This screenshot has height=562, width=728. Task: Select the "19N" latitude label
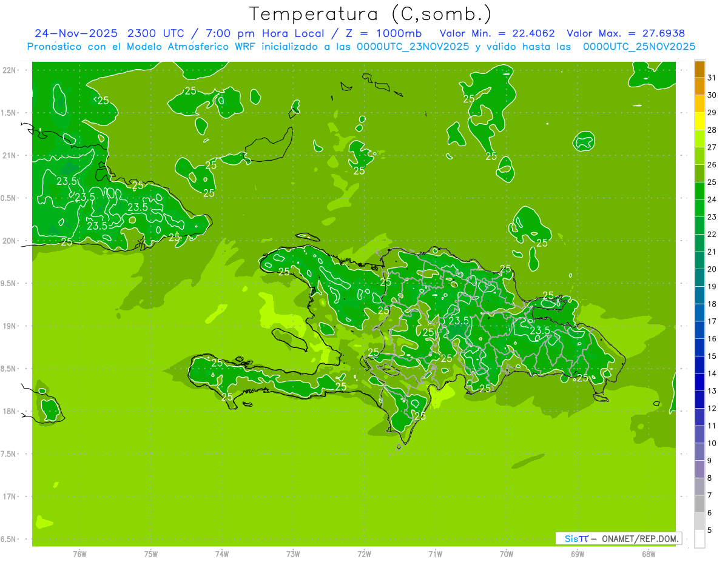[x=10, y=326]
